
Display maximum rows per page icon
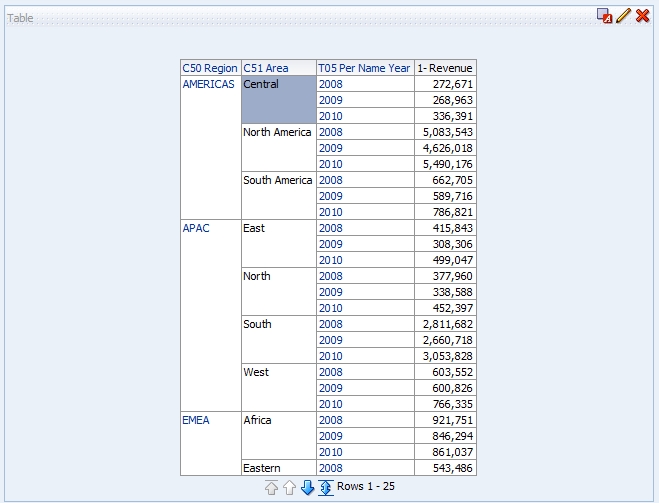(325, 487)
